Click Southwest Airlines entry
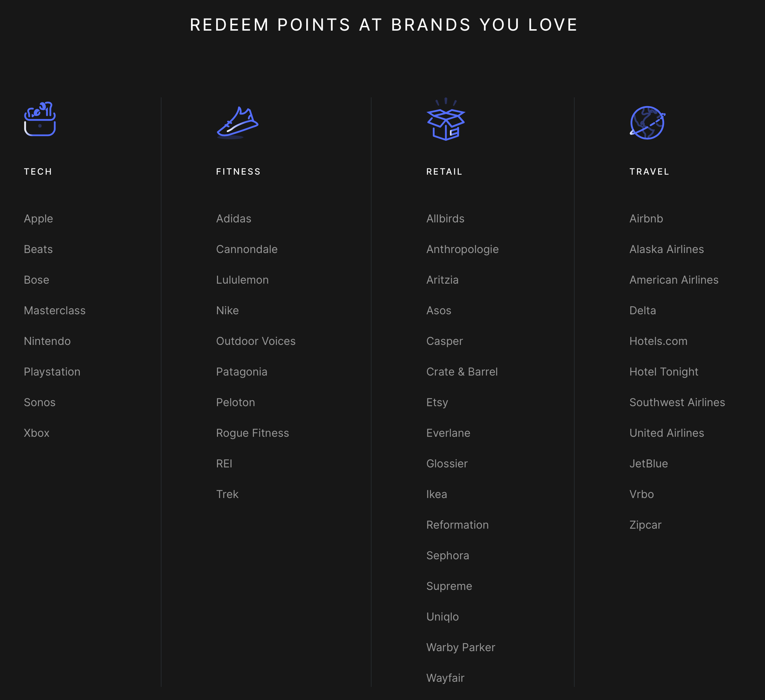The height and width of the screenshot is (700, 765). [x=677, y=402]
